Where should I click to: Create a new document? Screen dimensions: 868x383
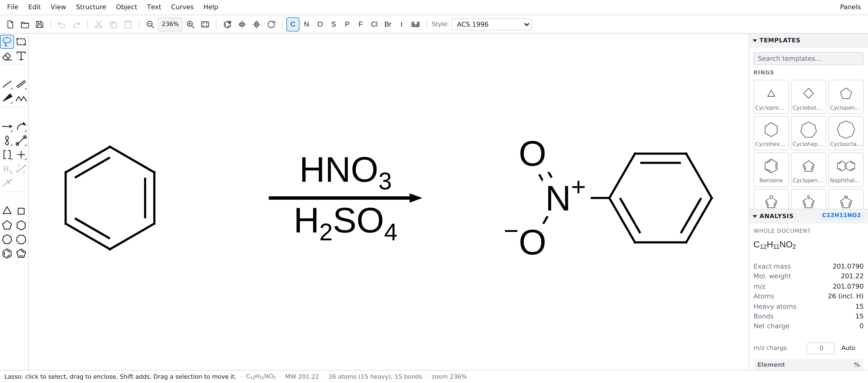(x=10, y=24)
